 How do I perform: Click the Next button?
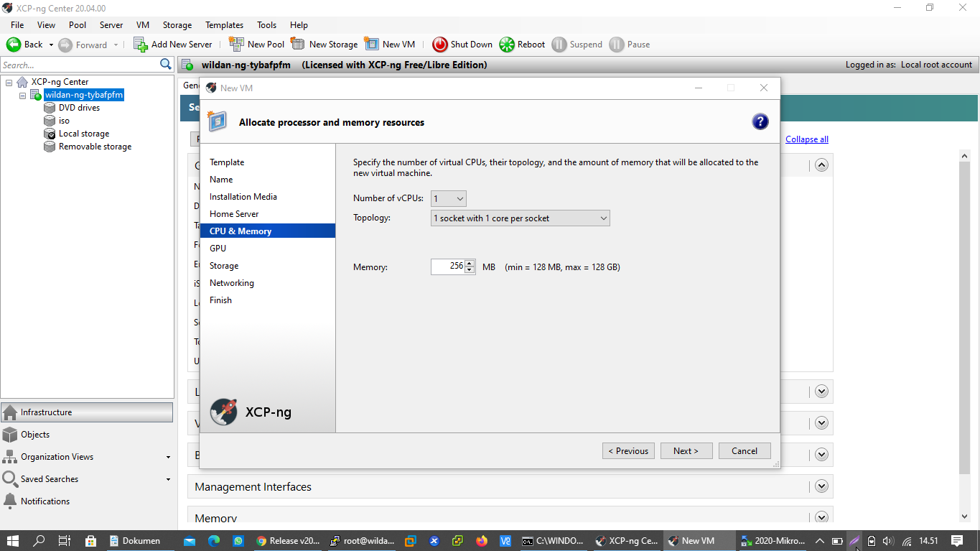pyautogui.click(x=686, y=451)
